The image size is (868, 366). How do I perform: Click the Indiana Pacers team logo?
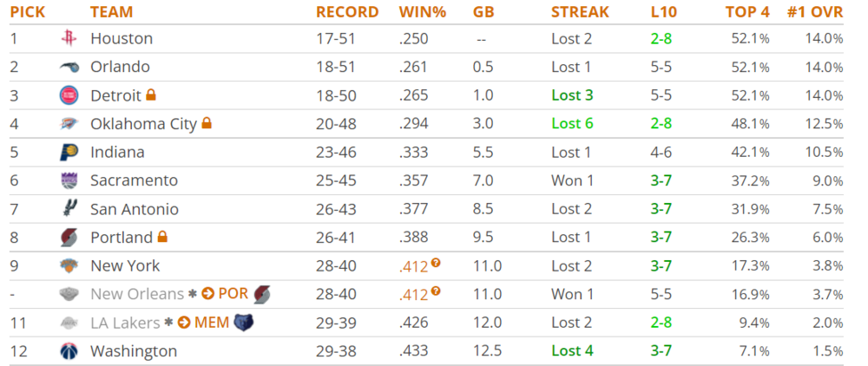[x=69, y=153]
